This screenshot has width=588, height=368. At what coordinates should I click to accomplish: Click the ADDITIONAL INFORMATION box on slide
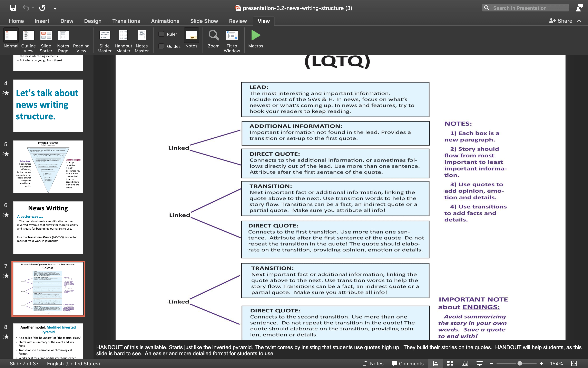tap(336, 133)
